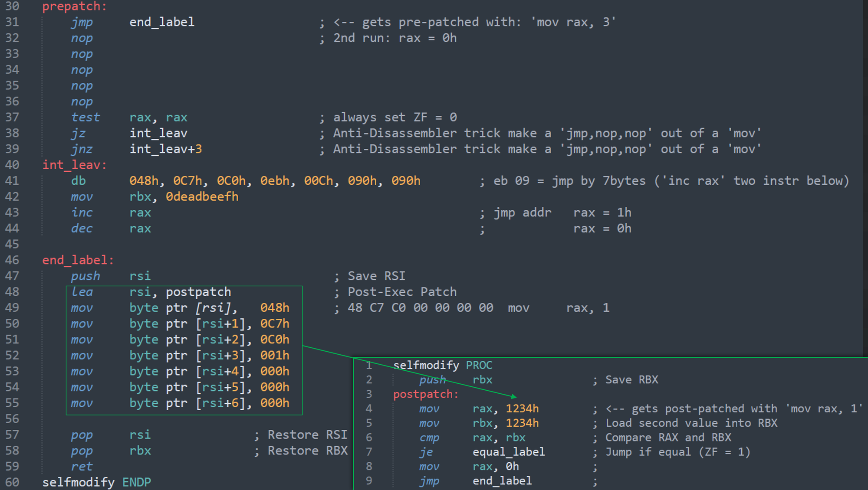Select the end_label definition on line 46

78,260
